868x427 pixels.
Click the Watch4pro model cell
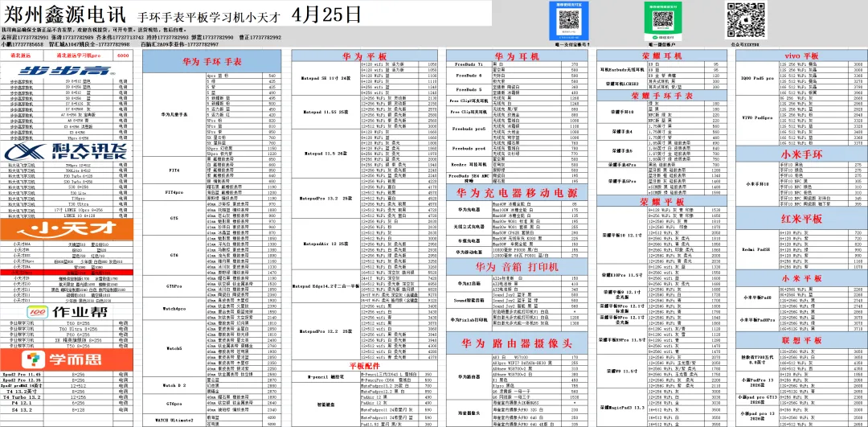point(174,307)
